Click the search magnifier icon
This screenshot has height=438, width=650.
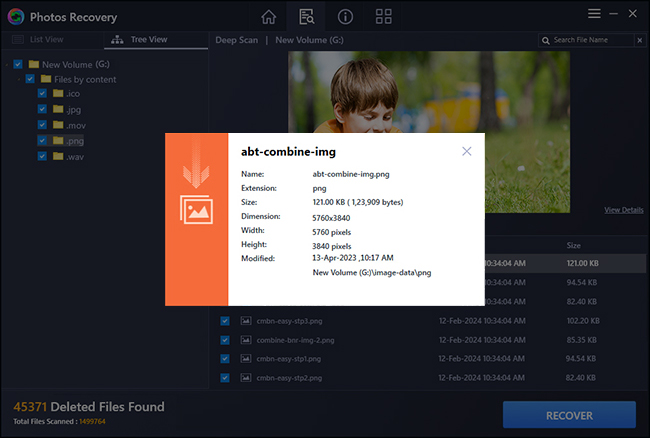tap(546, 41)
